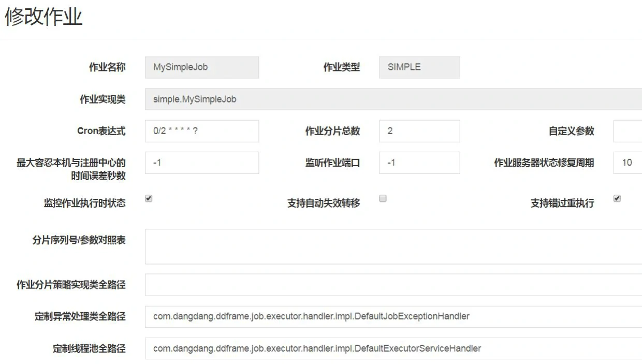642x364 pixels.
Task: Click the DefaultJobExceptionHandler path input
Action: (393, 316)
